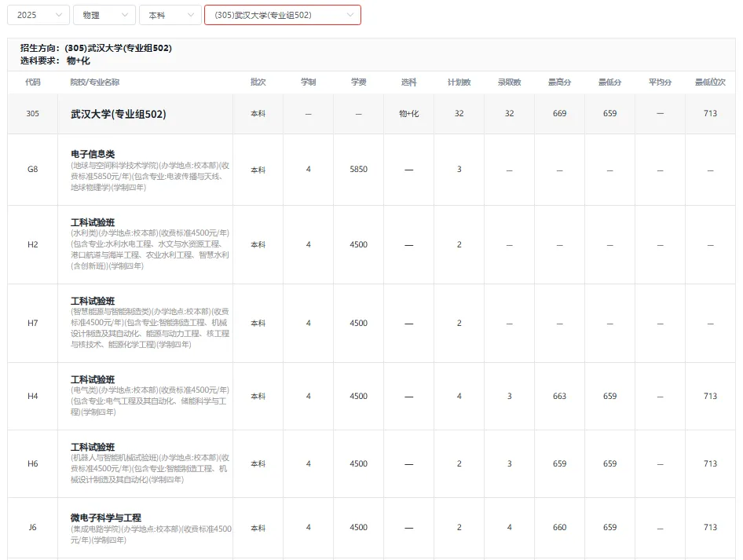Click the 工科试验班 title in H2 row
This screenshot has width=743, height=560.
point(93,222)
